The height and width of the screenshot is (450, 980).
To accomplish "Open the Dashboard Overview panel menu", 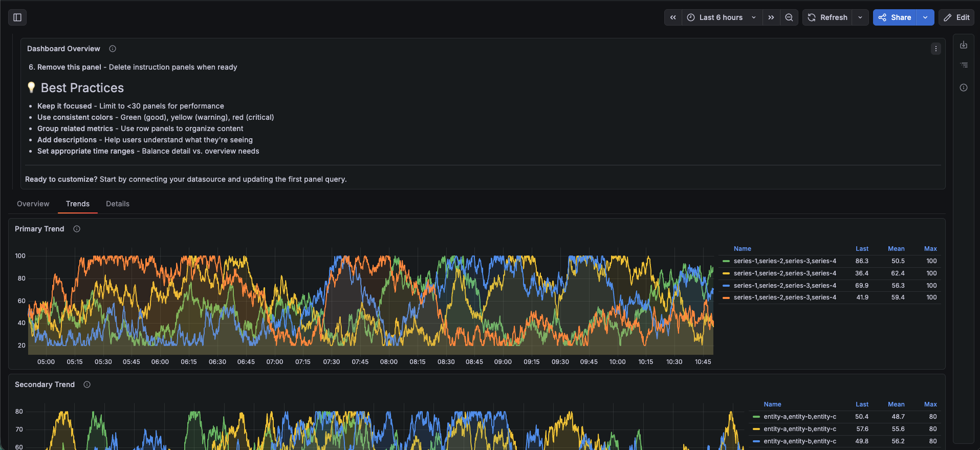I will point(936,49).
